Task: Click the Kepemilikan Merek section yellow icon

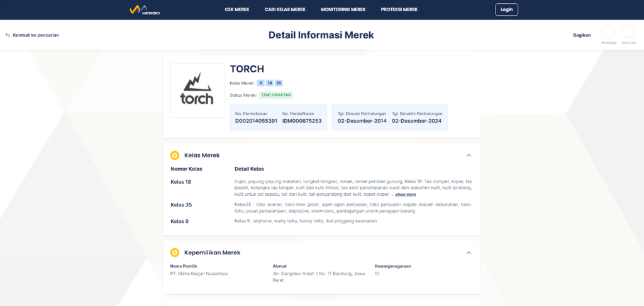Action: [x=175, y=252]
